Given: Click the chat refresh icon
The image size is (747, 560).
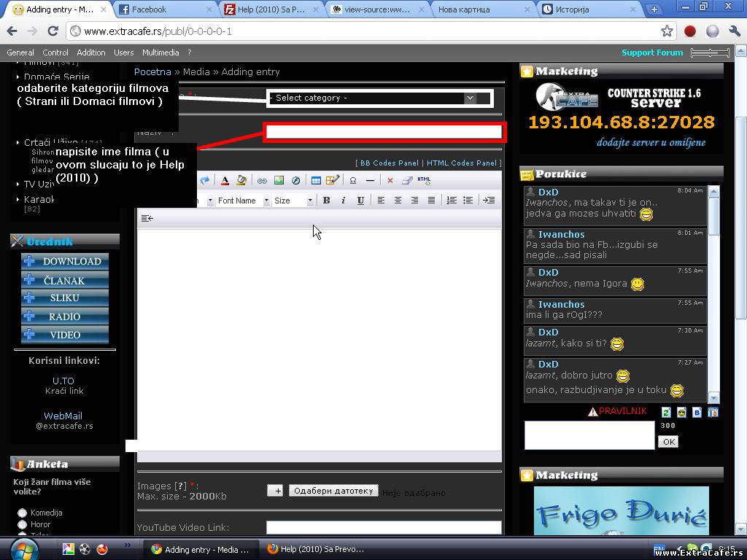Looking at the screenshot, I should 666,413.
